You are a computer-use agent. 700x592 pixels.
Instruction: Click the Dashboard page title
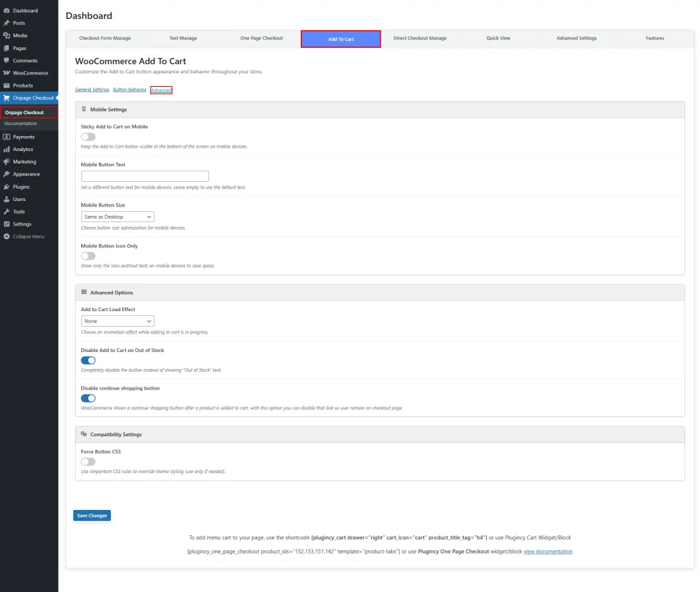(x=89, y=16)
